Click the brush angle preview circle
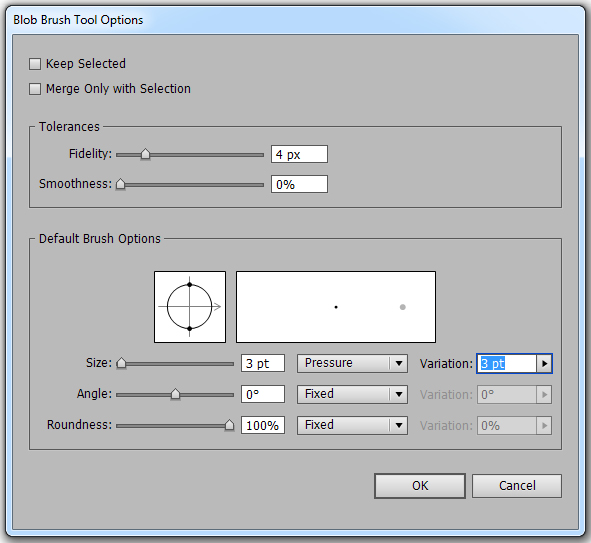This screenshot has height=543, width=591. click(190, 307)
